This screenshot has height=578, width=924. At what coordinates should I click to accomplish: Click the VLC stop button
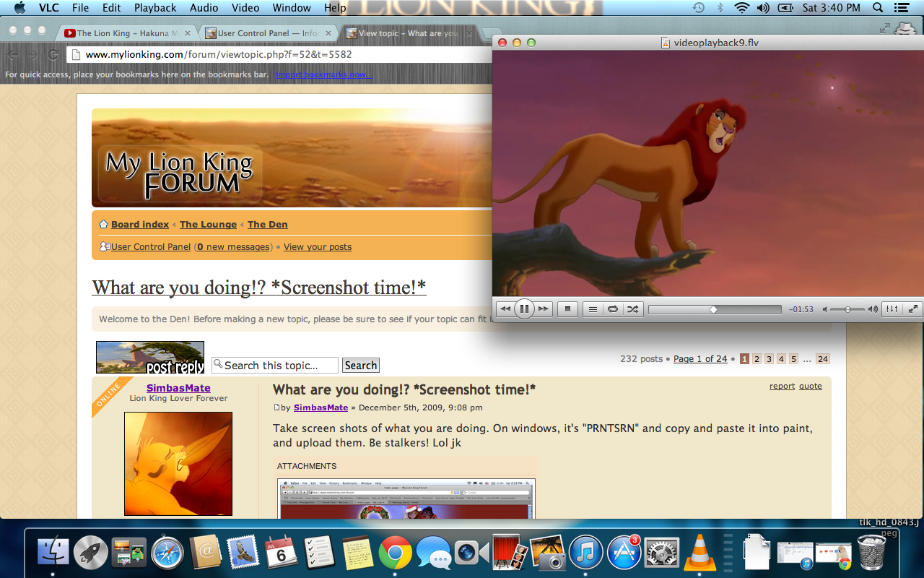(567, 309)
